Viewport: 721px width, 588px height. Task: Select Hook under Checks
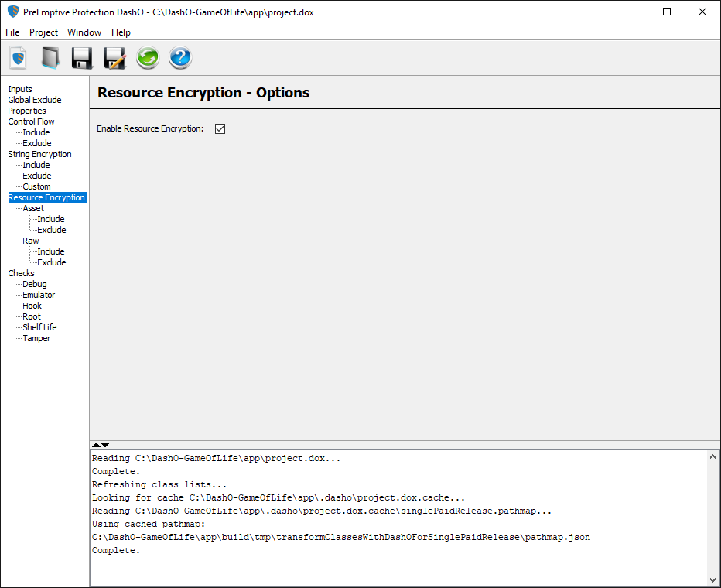click(32, 306)
